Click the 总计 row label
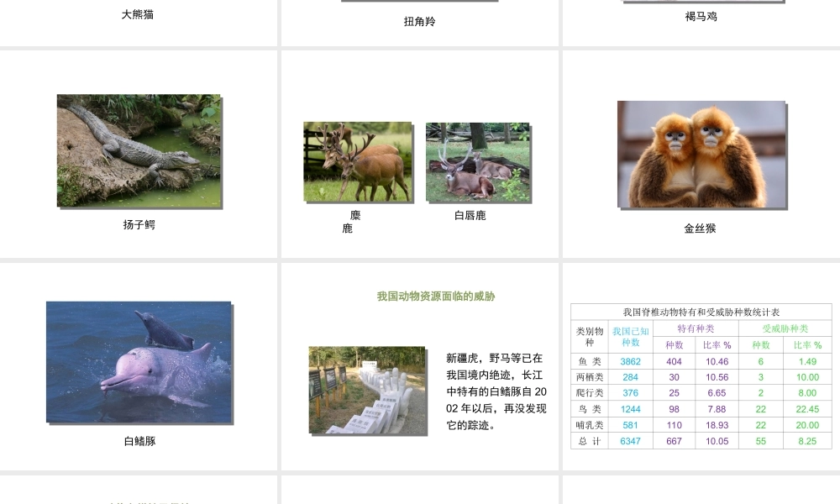840x504 pixels. coord(590,441)
